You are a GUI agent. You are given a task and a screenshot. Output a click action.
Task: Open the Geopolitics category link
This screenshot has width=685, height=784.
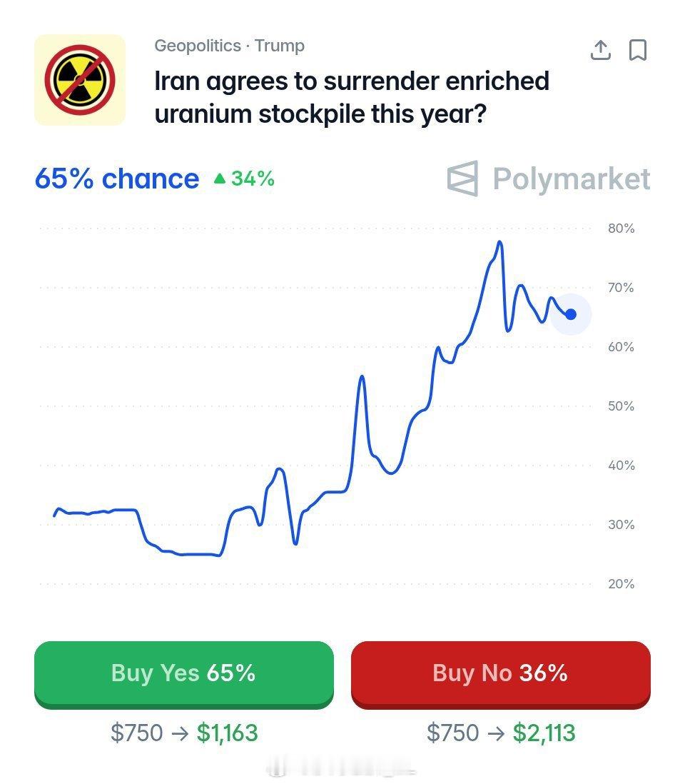pos(198,46)
